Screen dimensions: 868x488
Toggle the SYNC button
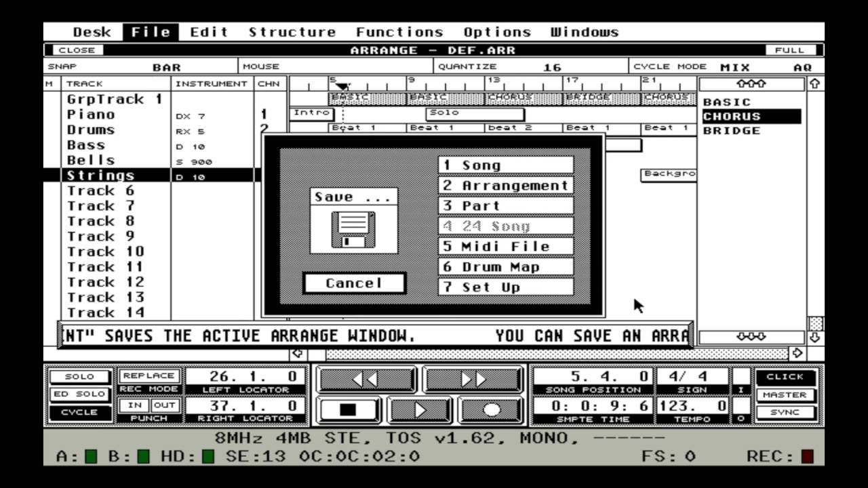[x=785, y=412]
